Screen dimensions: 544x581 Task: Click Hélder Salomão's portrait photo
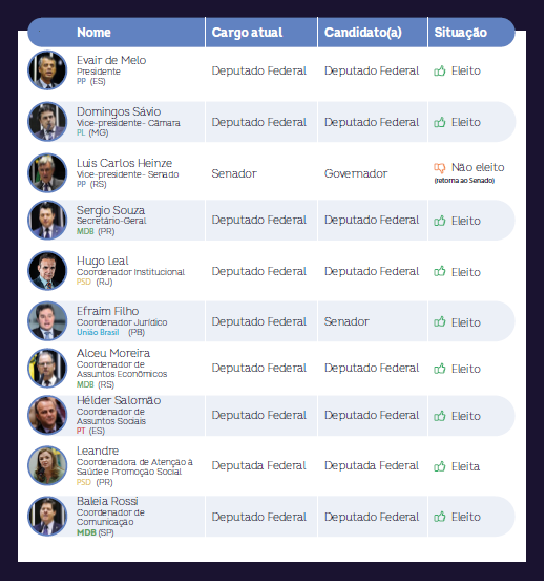[47, 415]
